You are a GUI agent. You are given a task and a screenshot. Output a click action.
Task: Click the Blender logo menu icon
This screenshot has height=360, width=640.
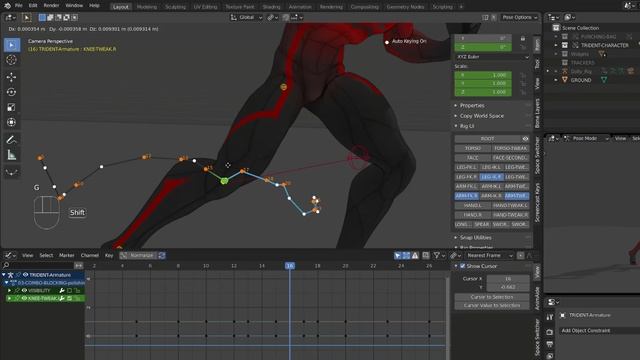pyautogui.click(x=7, y=6)
